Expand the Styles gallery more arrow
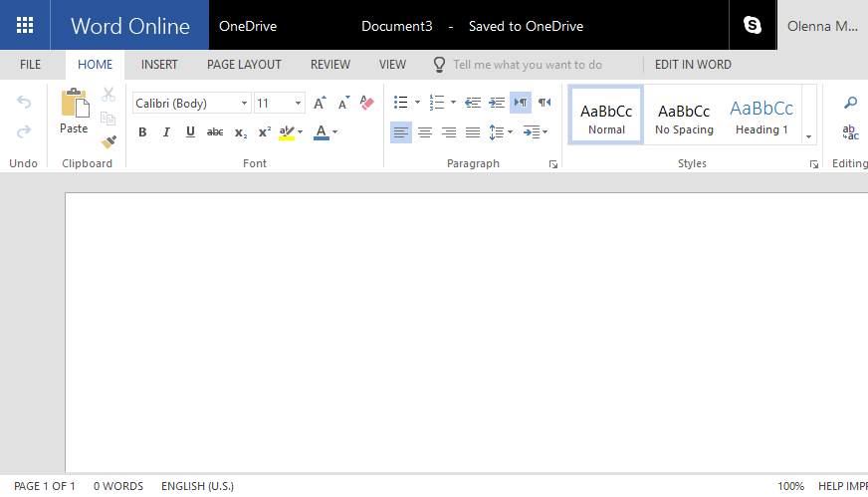Image resolution: width=868 pixels, height=497 pixels. [808, 136]
